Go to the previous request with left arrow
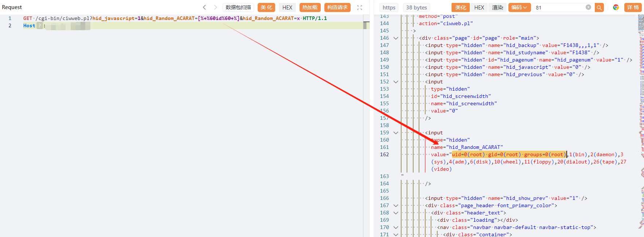This screenshot has width=644, height=237. pos(204,7)
